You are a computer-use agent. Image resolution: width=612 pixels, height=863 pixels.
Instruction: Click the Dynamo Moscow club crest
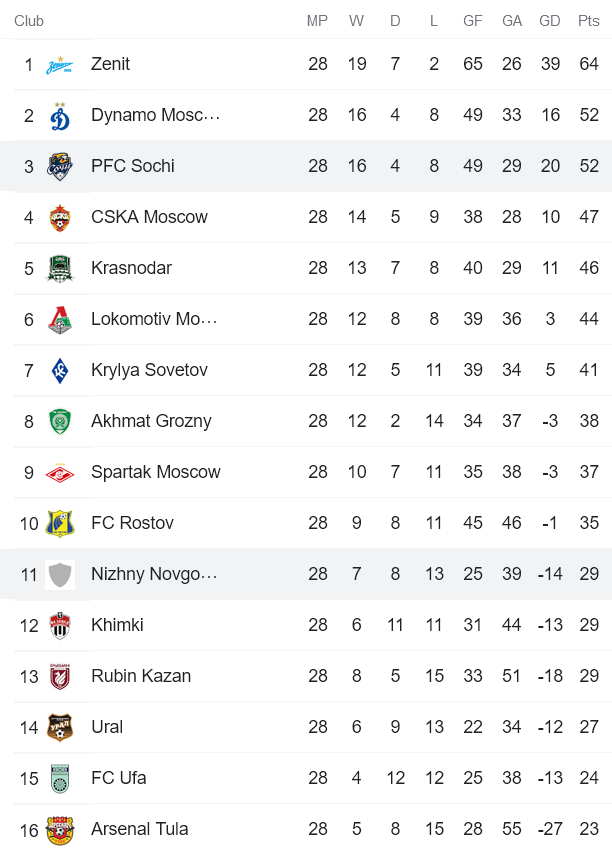[x=60, y=116]
